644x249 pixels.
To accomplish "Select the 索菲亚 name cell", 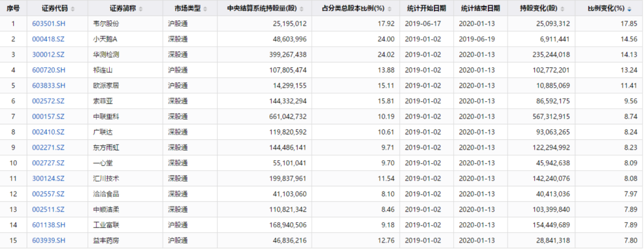I will (125, 101).
